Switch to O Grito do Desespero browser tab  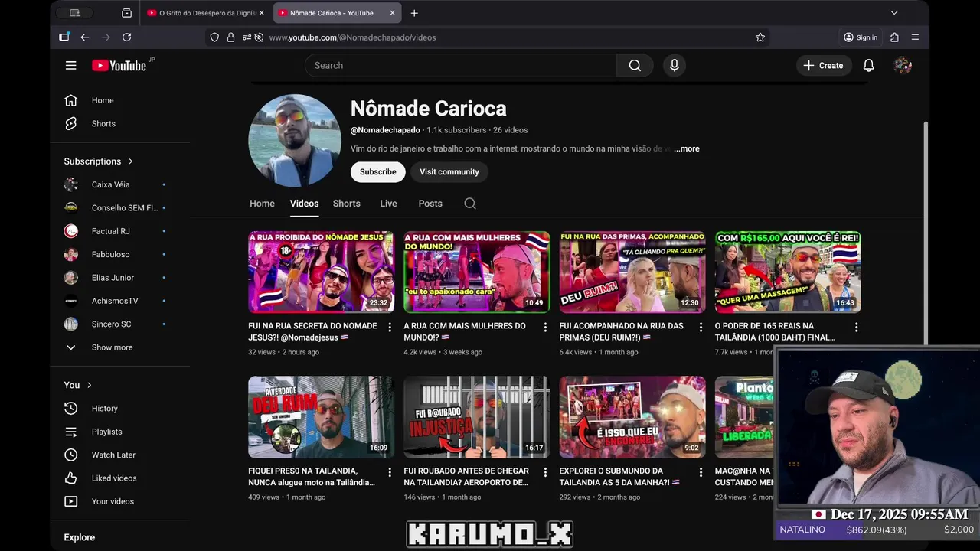(201, 13)
